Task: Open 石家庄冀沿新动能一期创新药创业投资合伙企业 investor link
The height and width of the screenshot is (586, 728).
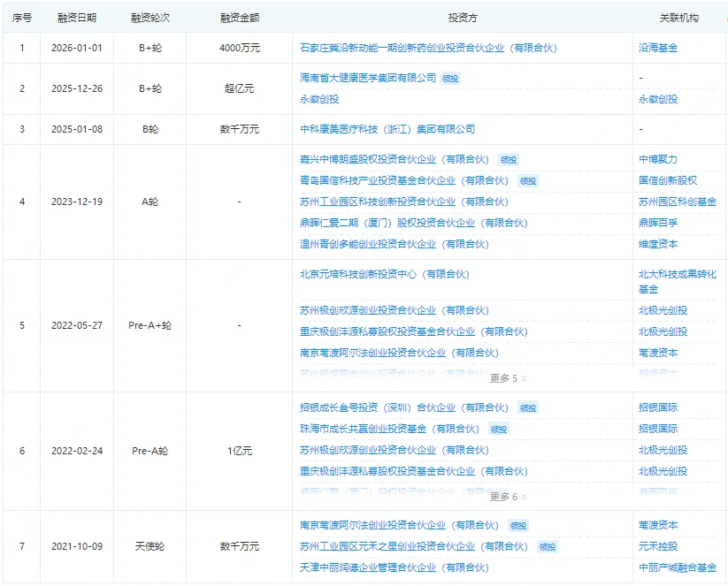Action: tap(428, 48)
